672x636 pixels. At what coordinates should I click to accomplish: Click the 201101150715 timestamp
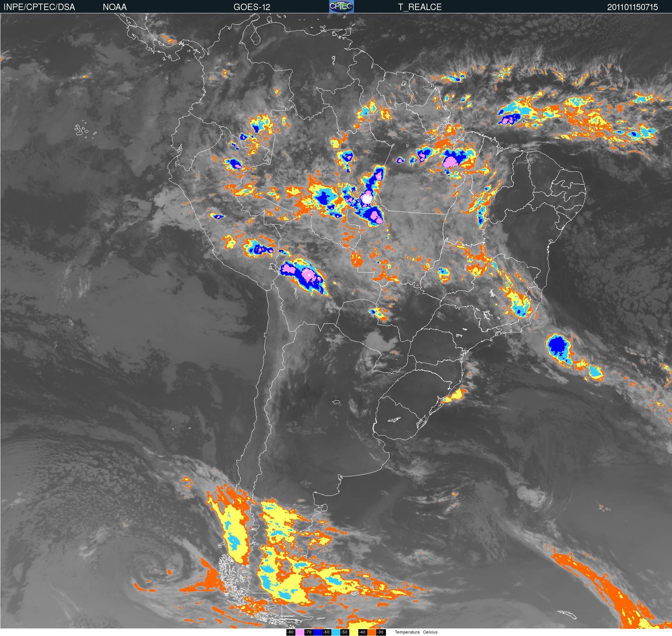[x=632, y=7]
